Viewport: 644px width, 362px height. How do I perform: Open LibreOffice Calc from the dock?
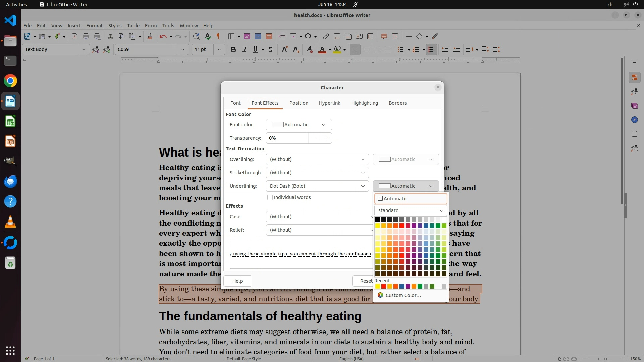click(10, 121)
